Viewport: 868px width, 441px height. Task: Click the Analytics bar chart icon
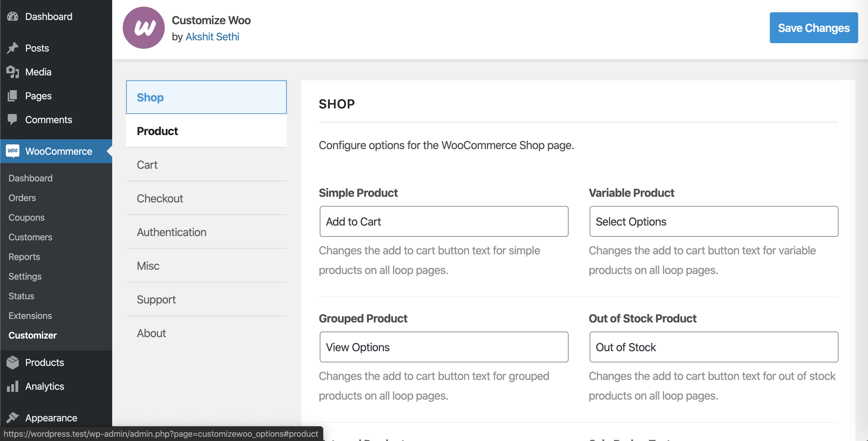coord(13,386)
